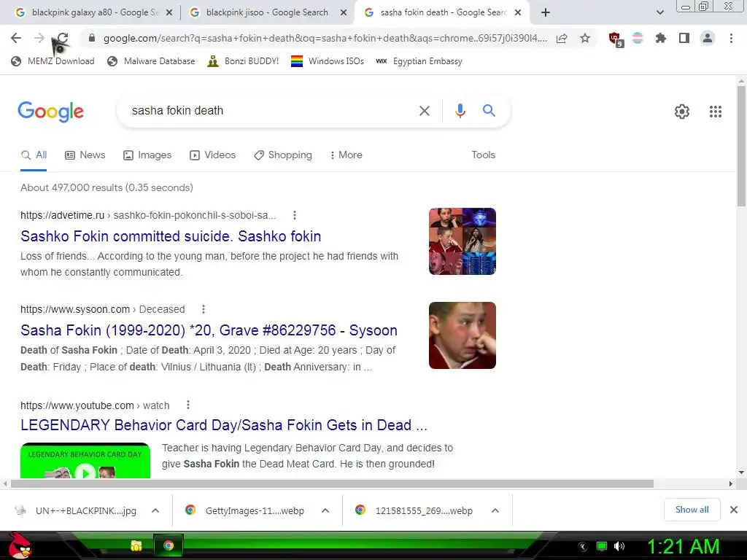Open the Extensions puzzle menu
Image resolution: width=747 pixels, height=560 pixels.
pos(661,38)
